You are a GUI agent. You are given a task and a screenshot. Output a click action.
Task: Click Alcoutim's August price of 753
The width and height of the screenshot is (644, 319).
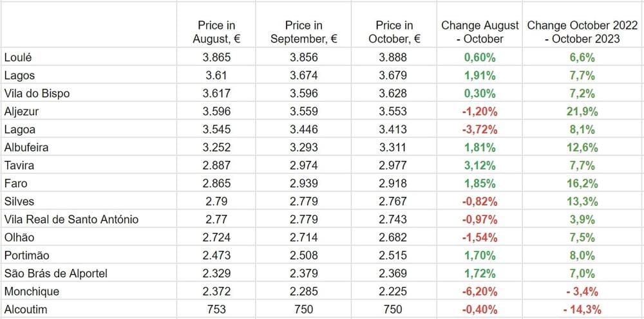(216, 309)
